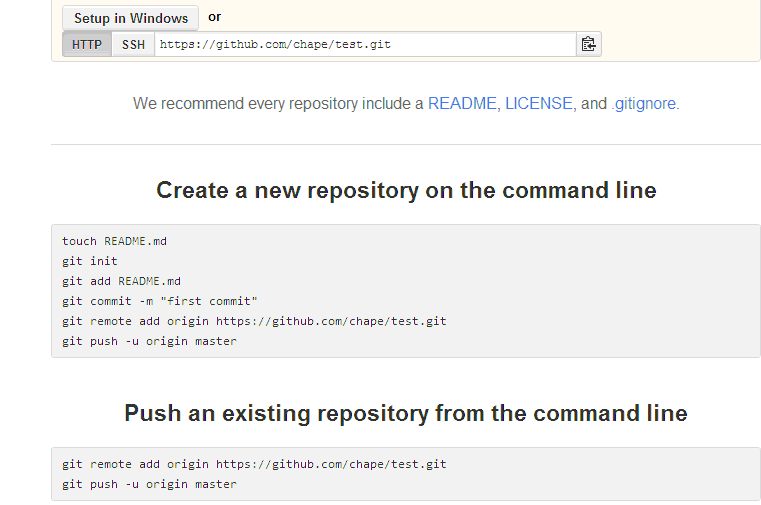Click the repository clone URL field
This screenshot has height=505, width=761.
[365, 44]
